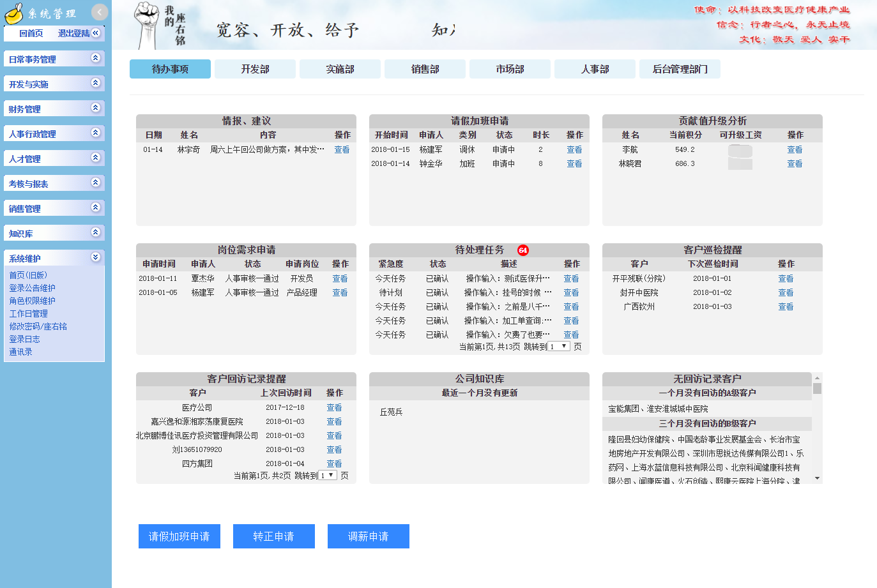The width and height of the screenshot is (877, 588).
Task: Switch to 市场部 tab
Action: coord(510,69)
